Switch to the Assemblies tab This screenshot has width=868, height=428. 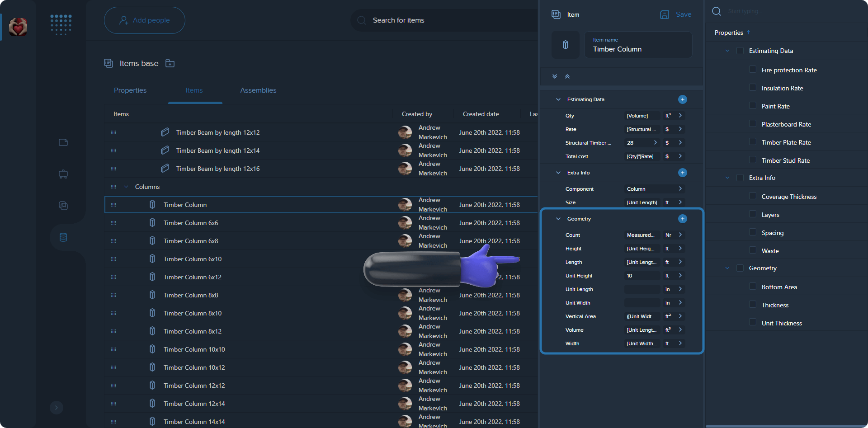tap(258, 90)
